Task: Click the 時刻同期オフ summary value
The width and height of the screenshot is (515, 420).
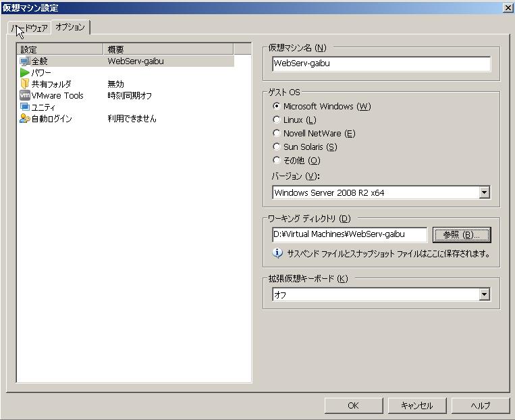Action: coord(130,96)
